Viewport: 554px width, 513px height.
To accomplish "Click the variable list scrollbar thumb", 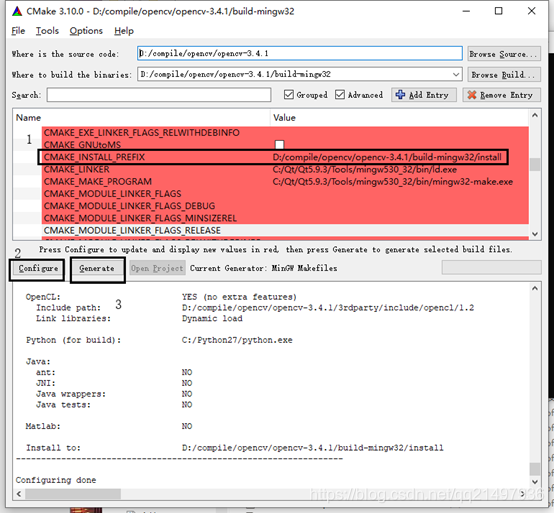I will point(535,164).
